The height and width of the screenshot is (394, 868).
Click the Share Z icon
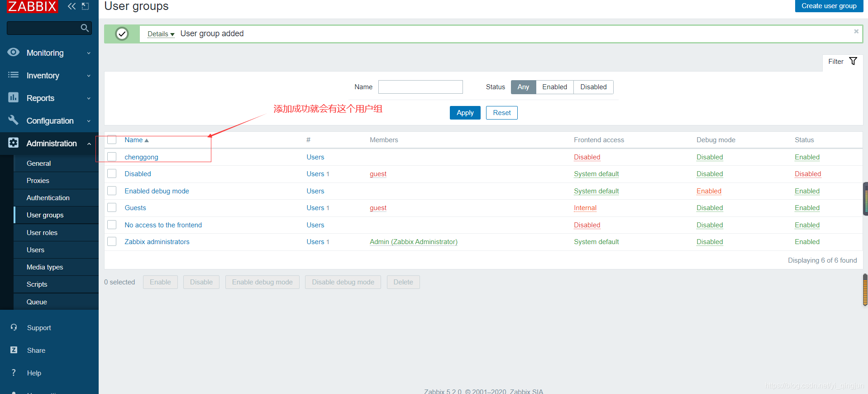14,350
